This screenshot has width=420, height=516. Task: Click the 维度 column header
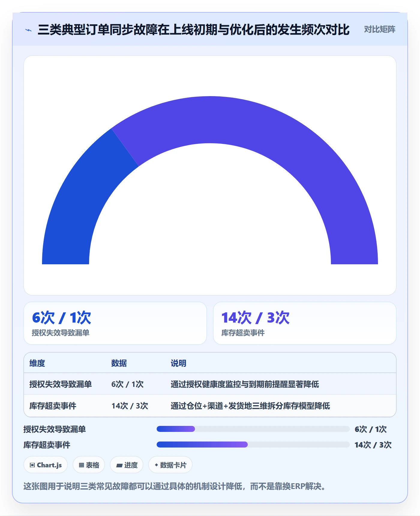coord(37,363)
